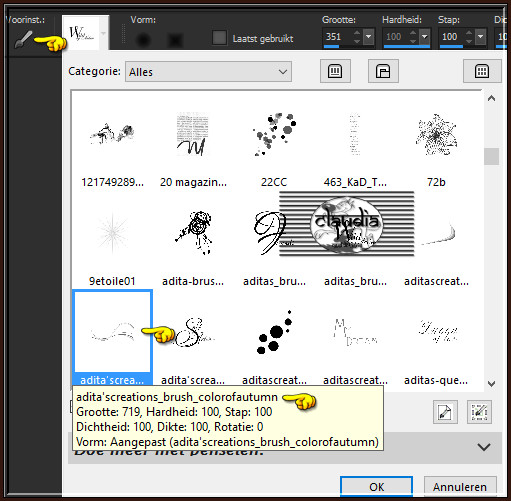Open the Hardheid slider dropdown
This screenshot has width=511, height=501.
[424, 37]
